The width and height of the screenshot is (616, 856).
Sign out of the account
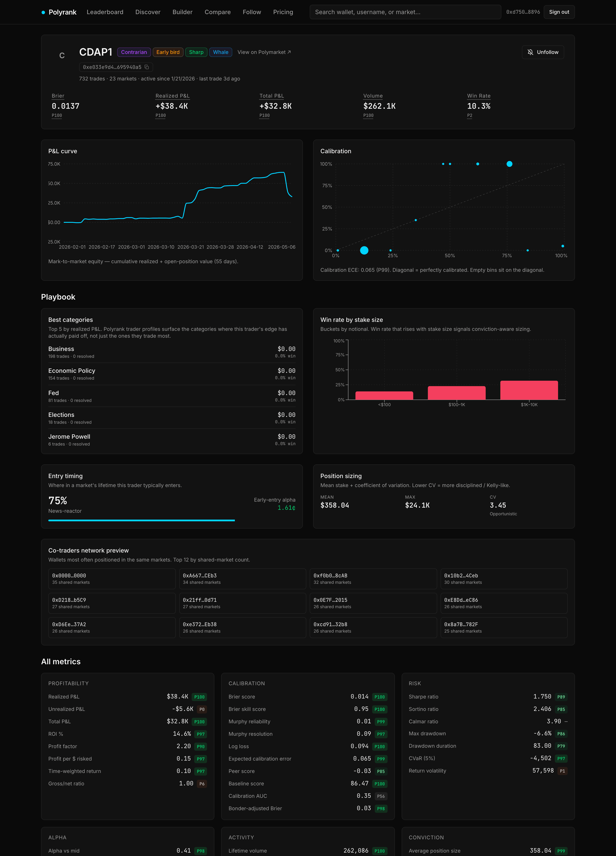pos(559,12)
